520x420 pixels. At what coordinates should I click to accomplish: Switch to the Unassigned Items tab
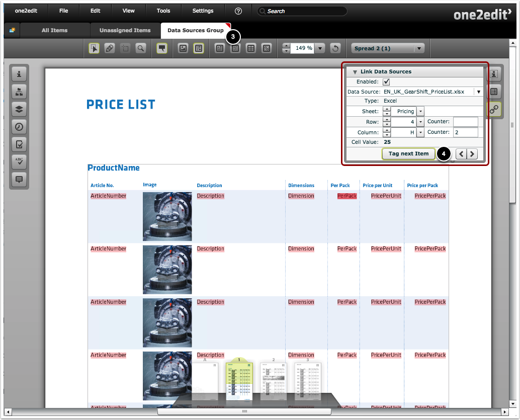click(125, 31)
